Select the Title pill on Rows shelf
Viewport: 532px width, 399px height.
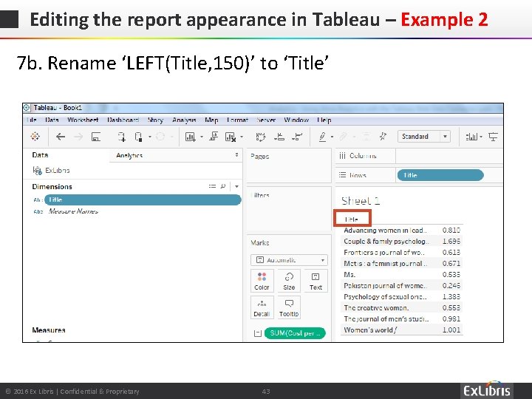(440, 175)
